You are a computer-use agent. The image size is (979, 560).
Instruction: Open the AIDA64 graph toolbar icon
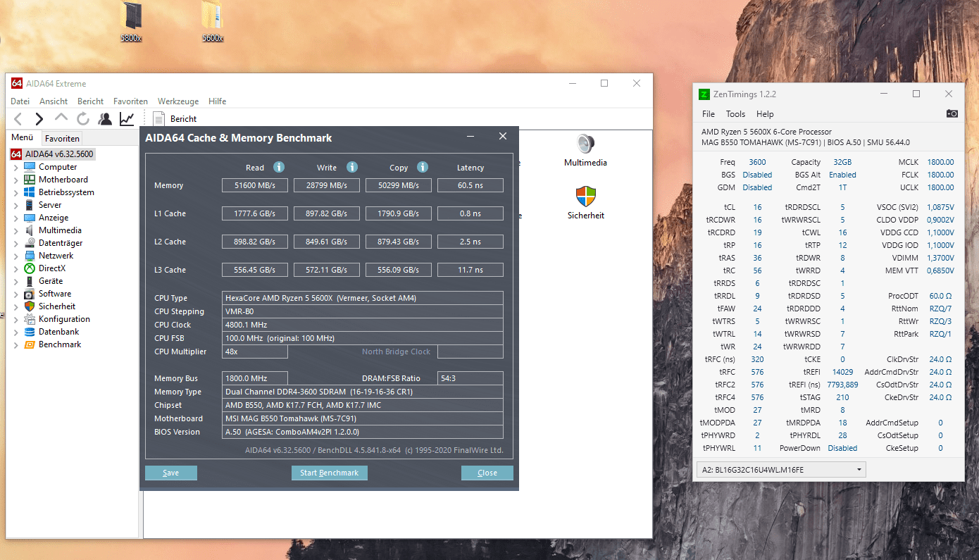(x=127, y=119)
